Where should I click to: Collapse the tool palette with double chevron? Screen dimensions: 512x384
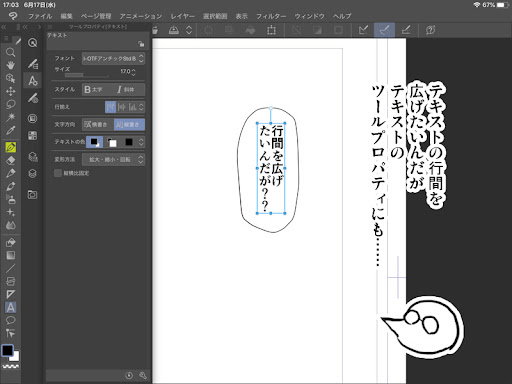coord(4,27)
